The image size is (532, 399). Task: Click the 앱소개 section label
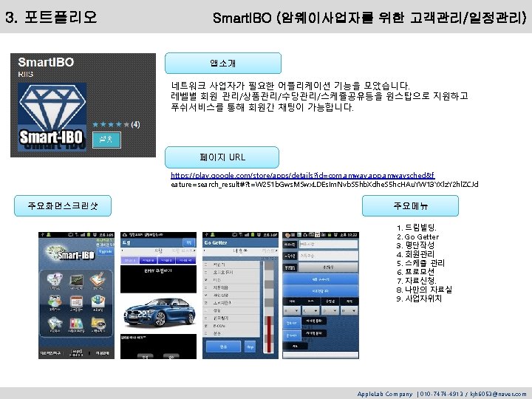tap(223, 63)
